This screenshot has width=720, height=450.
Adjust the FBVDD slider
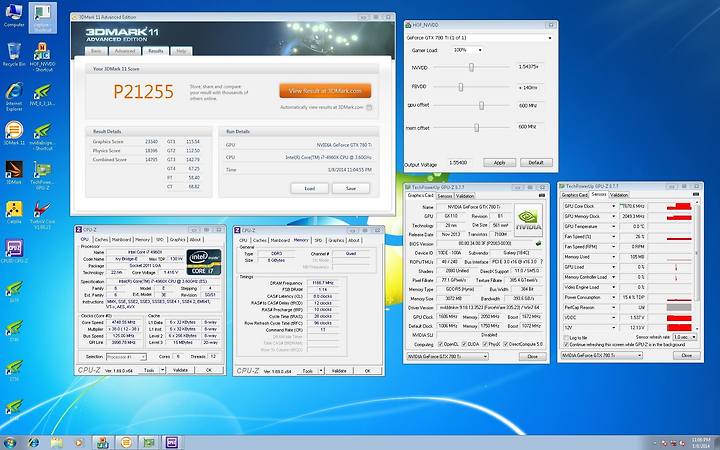coord(461,87)
